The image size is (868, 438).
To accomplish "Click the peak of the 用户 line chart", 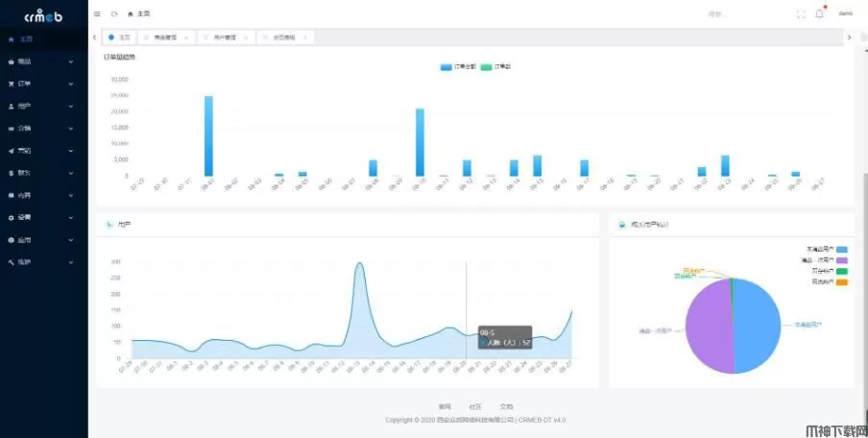I will tap(359, 263).
